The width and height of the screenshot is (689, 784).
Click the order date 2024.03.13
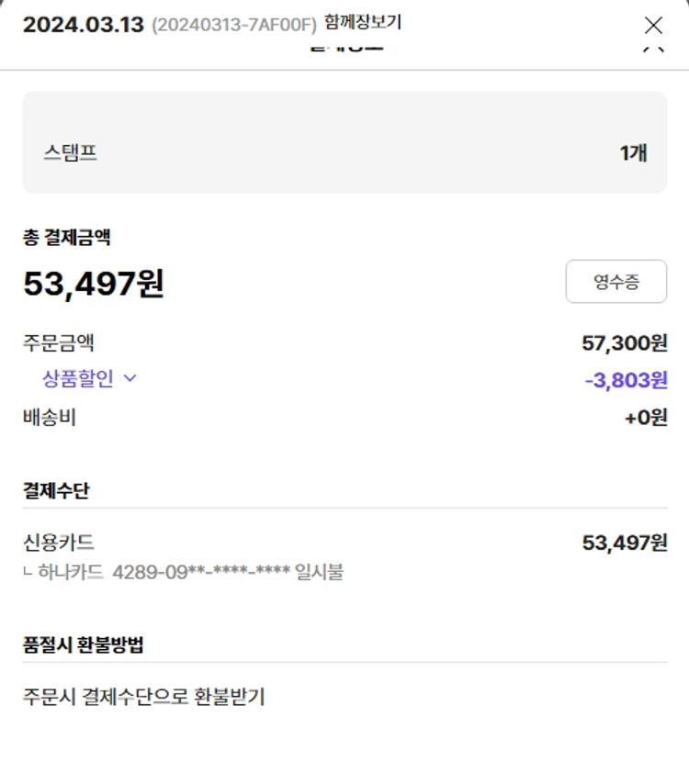tap(84, 25)
